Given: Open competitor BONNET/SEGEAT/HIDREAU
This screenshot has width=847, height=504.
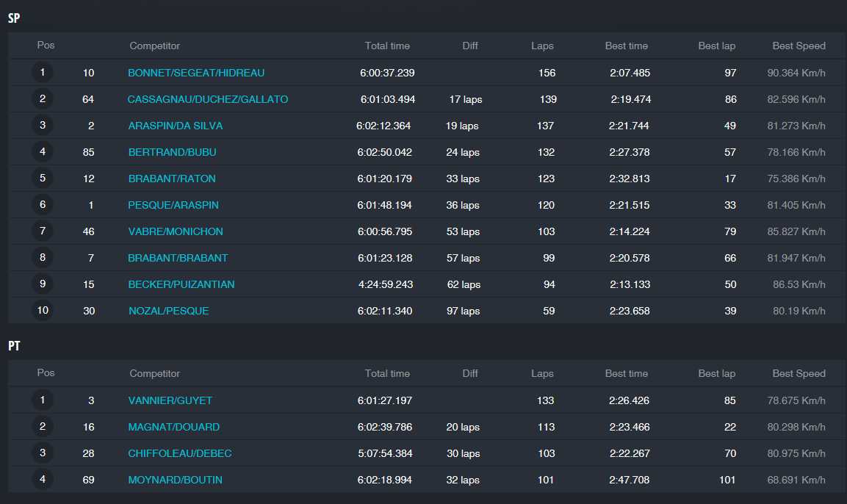Looking at the screenshot, I should click(x=196, y=73).
